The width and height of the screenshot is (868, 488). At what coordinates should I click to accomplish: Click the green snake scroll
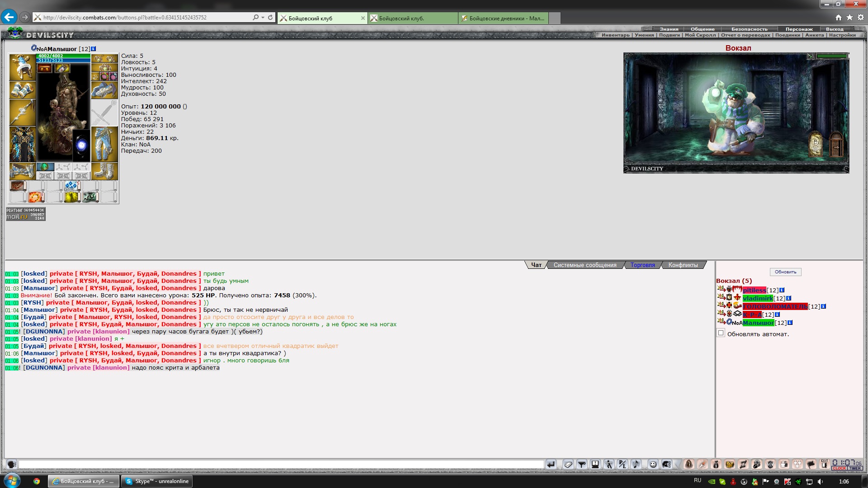[90, 197]
